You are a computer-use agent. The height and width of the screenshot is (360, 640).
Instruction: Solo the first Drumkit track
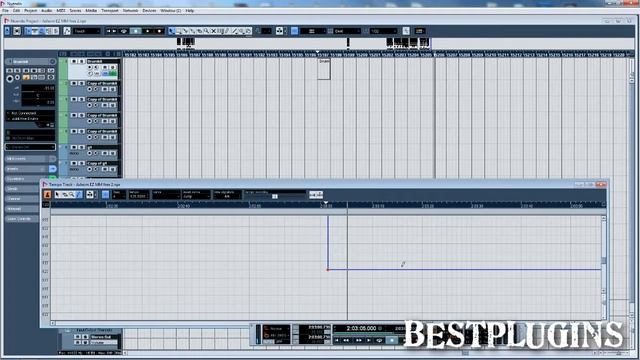coord(81,61)
